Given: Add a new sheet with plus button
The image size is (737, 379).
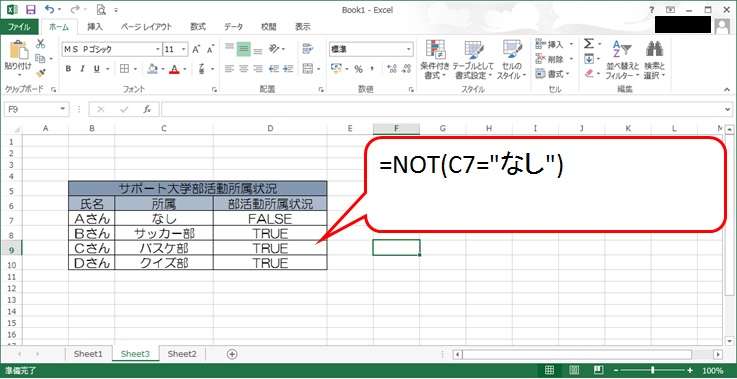Looking at the screenshot, I should [232, 354].
